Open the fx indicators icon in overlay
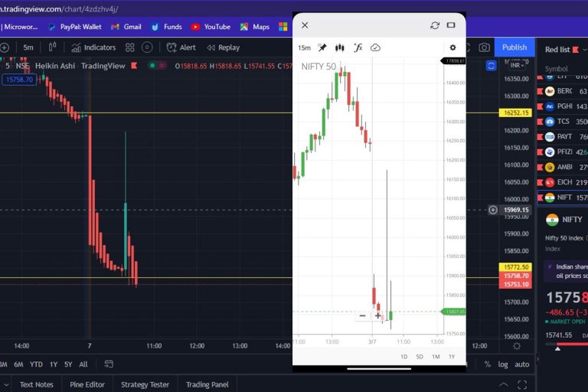The height and width of the screenshot is (392, 588). (x=357, y=47)
